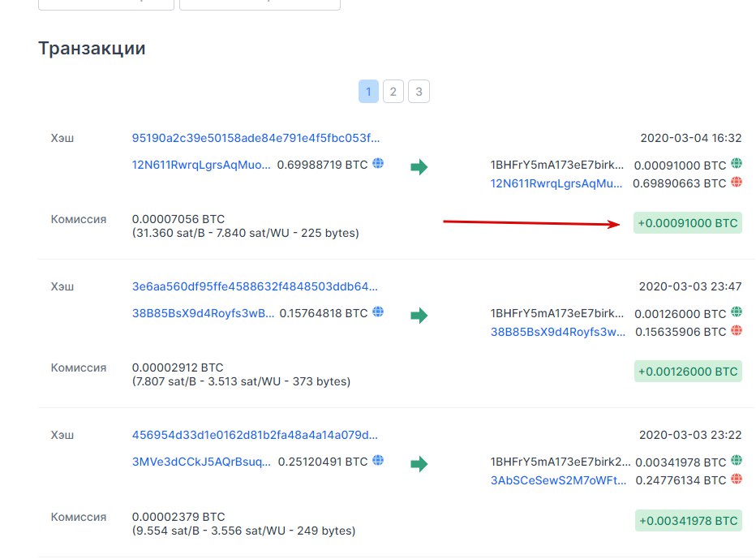The height and width of the screenshot is (559, 756).
Task: Open transaction hash 456954d33d1e0162d8...
Action: (x=255, y=435)
